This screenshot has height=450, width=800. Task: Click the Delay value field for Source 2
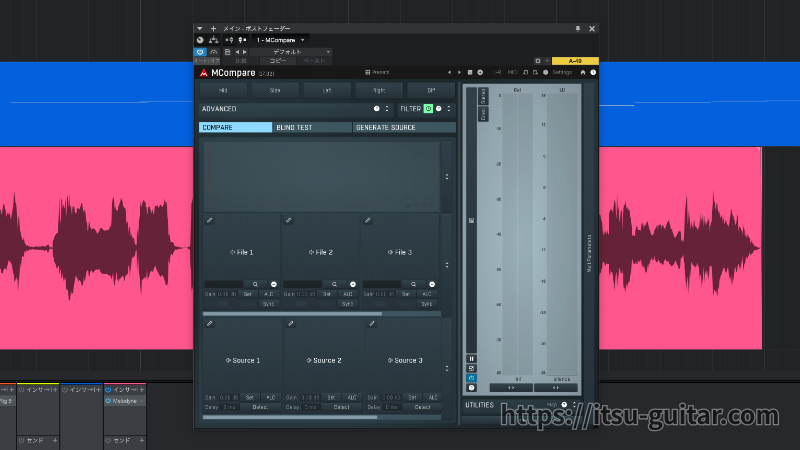[309, 407]
